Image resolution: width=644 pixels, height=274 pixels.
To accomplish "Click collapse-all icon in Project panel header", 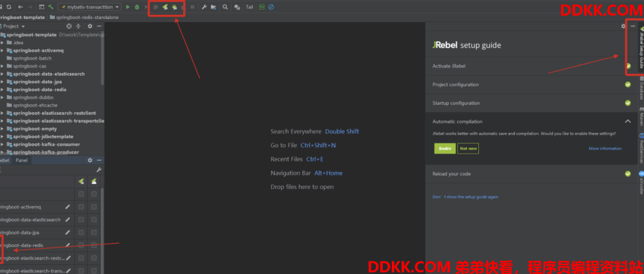I will pos(78,26).
